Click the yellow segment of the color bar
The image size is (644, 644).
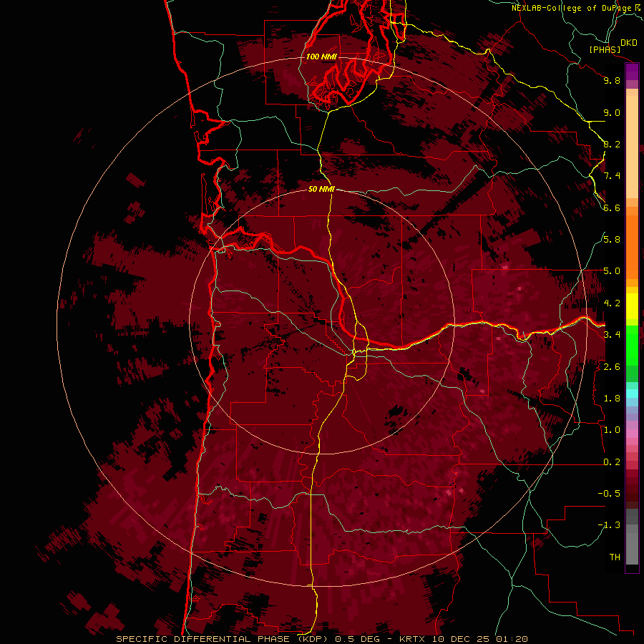click(632, 306)
